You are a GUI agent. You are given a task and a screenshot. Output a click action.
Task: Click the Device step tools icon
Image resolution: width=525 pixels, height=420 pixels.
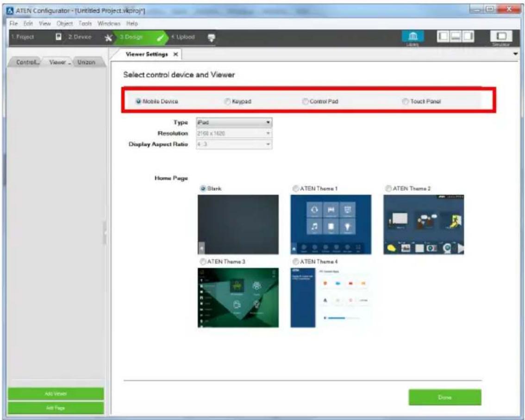(108, 38)
